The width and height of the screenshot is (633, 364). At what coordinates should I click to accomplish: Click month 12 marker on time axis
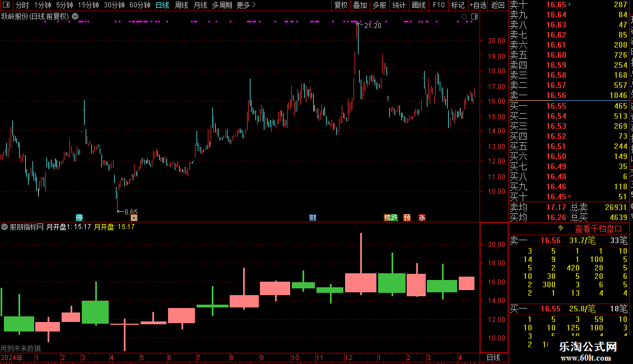(x=348, y=357)
